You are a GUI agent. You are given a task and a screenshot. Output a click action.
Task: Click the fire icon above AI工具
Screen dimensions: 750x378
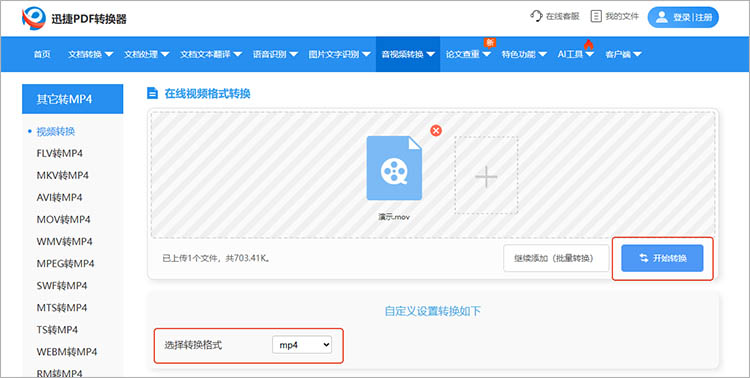click(588, 44)
